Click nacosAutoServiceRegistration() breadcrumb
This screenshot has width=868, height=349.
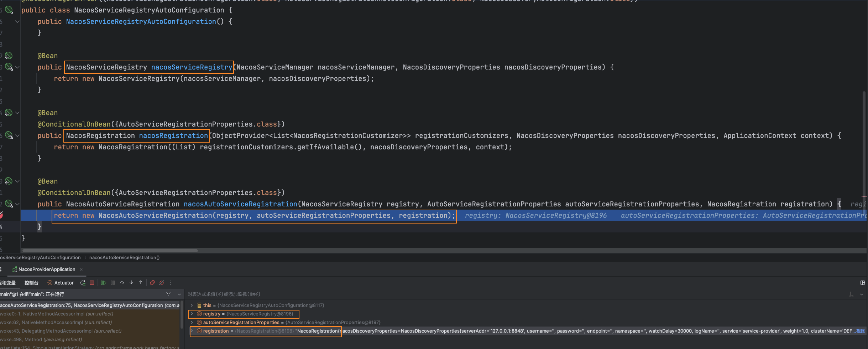click(124, 257)
